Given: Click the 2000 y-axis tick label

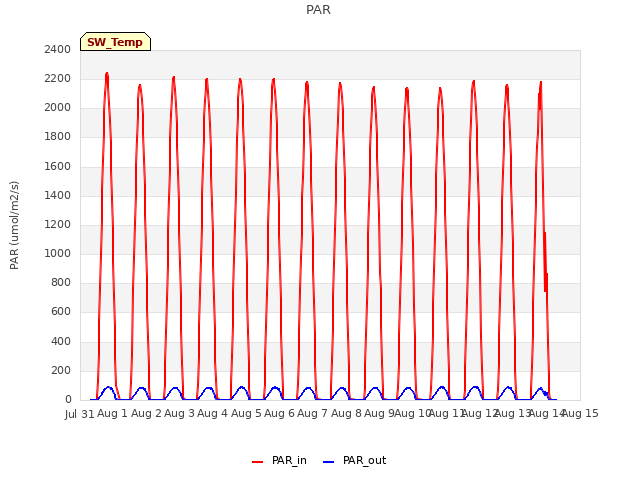Looking at the screenshot, I should tap(58, 108).
